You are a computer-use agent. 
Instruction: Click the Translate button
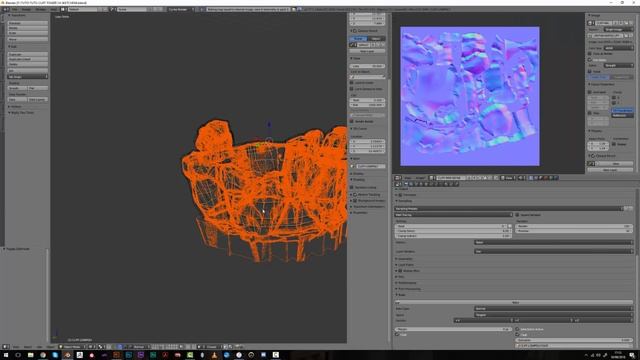point(28,23)
